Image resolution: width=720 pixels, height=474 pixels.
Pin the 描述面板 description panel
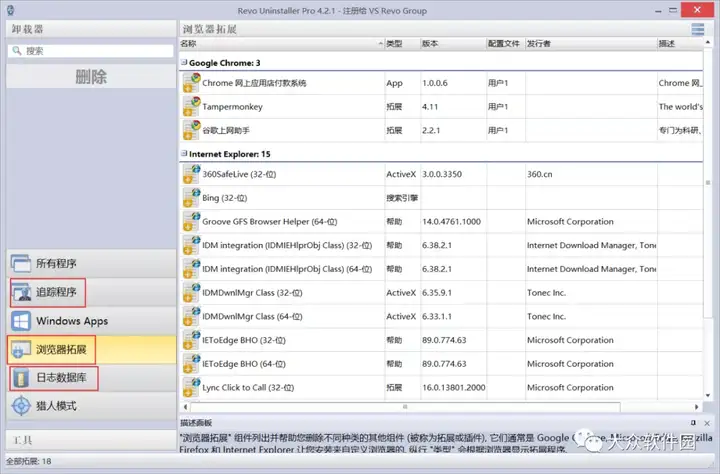click(693, 423)
